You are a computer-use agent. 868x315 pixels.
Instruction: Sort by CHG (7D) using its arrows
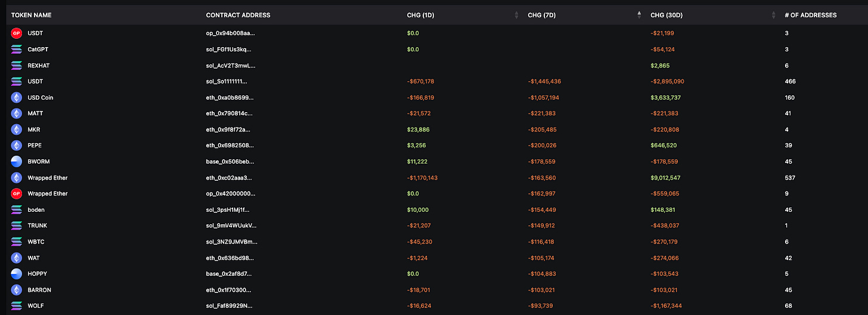640,15
